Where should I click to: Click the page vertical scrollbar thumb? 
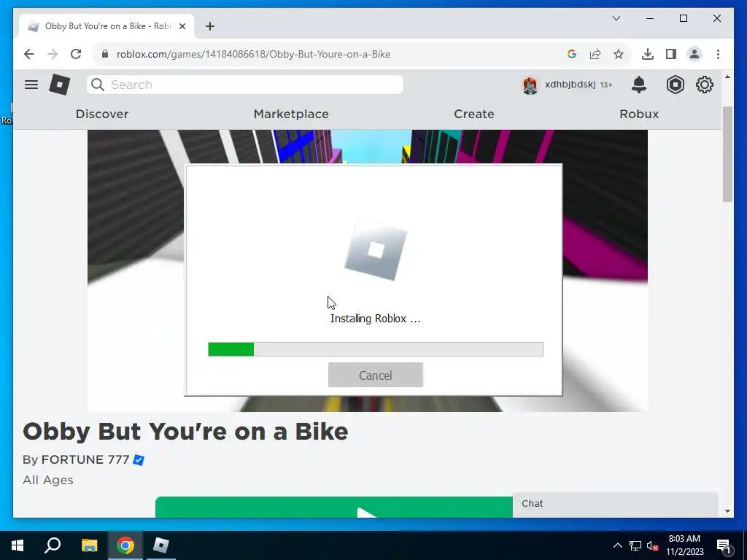click(x=727, y=154)
